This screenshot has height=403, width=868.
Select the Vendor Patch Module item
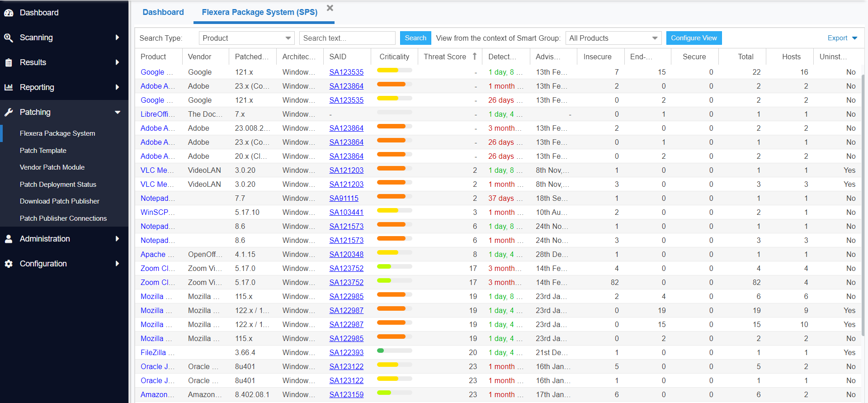[52, 167]
